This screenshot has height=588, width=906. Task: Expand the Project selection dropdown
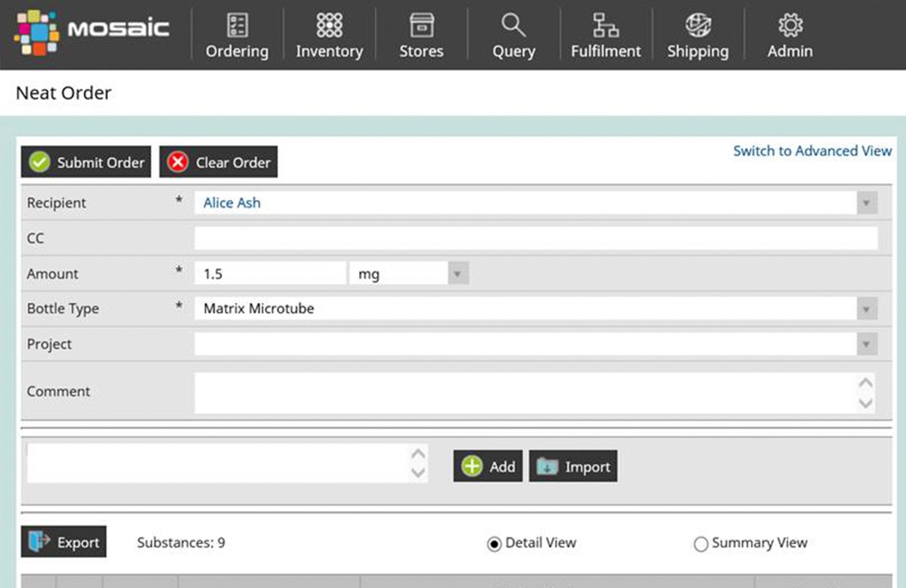point(867,344)
